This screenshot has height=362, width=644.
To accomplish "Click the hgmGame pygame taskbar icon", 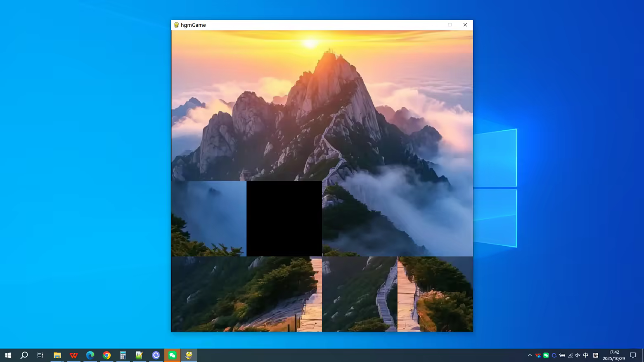I will point(189,355).
